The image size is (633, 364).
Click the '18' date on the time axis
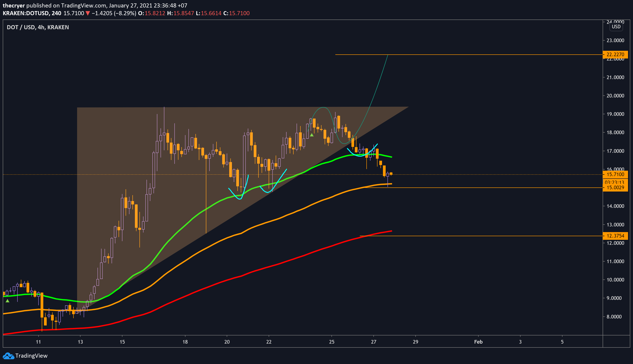click(x=185, y=342)
